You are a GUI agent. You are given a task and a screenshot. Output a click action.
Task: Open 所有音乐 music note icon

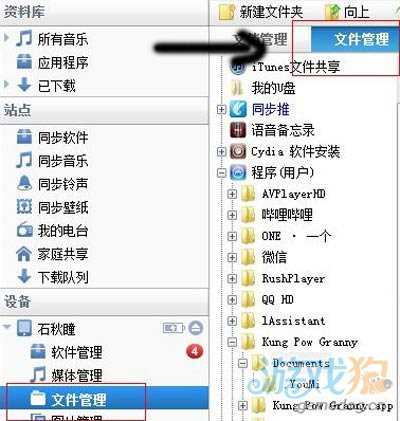click(24, 38)
